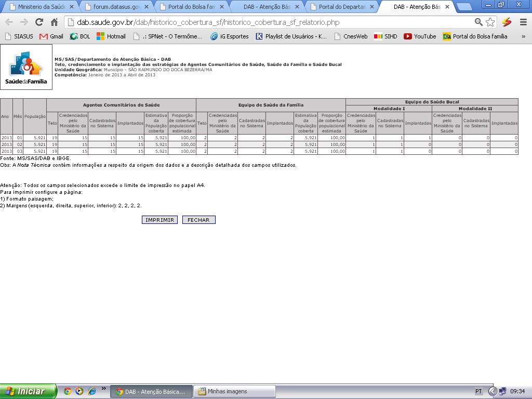Select the DAB - Atenção Básica taskbar button
The width and height of the screenshot is (532, 399).
click(151, 392)
